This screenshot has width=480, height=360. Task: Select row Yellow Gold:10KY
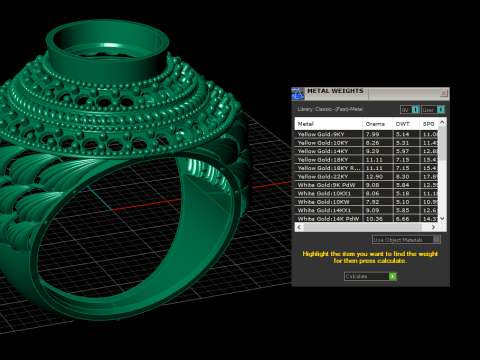(367, 143)
